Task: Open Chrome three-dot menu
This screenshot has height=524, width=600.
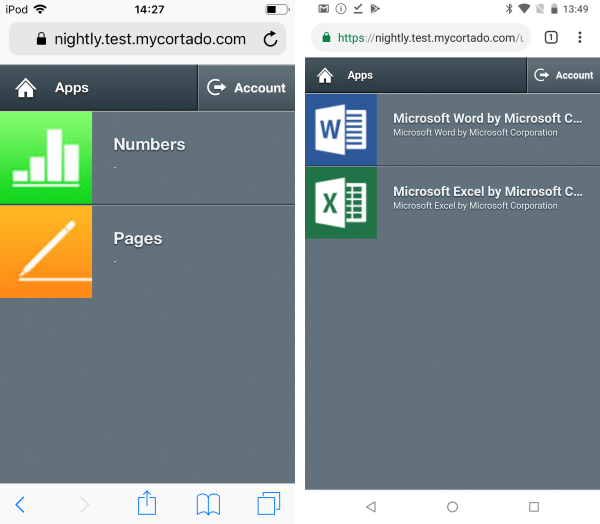Action: click(580, 37)
